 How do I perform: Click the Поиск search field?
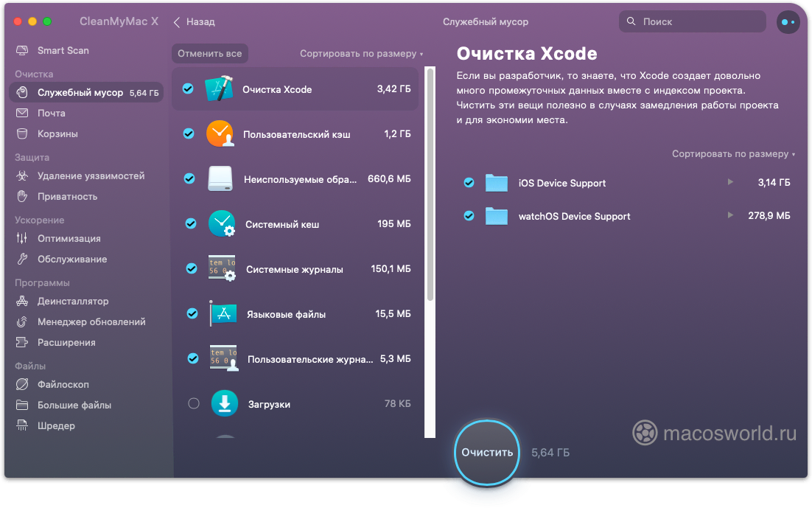point(693,22)
